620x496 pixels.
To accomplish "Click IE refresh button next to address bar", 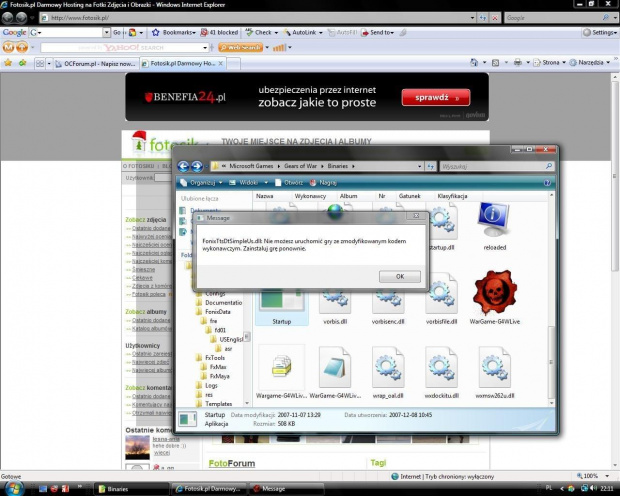I will [x=483, y=18].
